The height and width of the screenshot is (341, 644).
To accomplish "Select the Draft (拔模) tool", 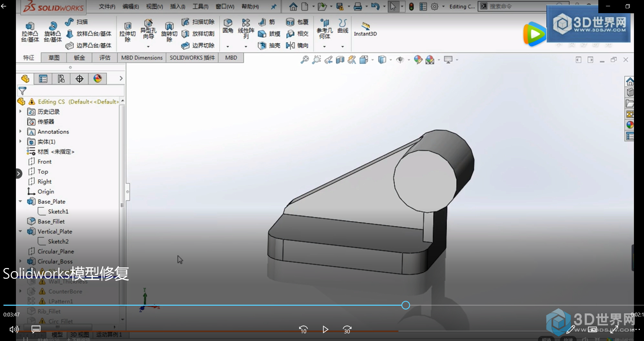I will [x=269, y=34].
